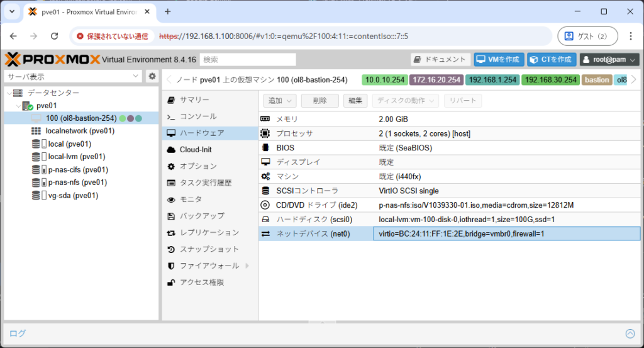Focus the 検索 search field
The width and height of the screenshot is (644, 348).
(x=248, y=60)
